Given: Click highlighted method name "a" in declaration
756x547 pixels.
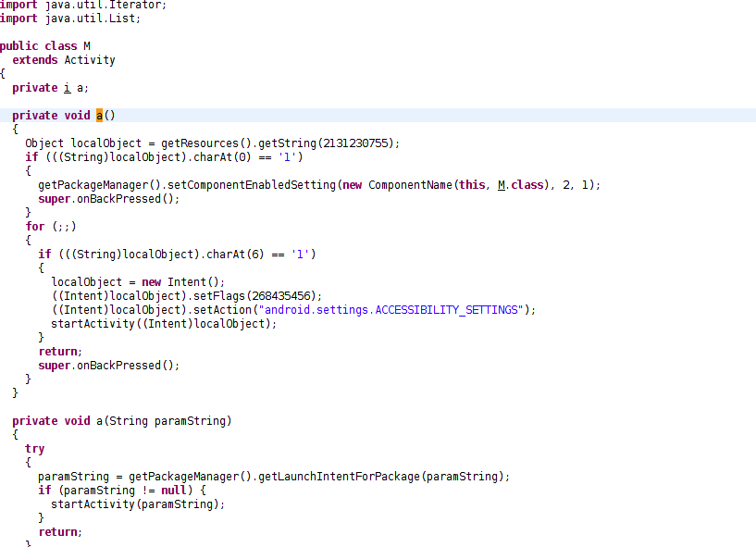Looking at the screenshot, I should pyautogui.click(x=100, y=116).
